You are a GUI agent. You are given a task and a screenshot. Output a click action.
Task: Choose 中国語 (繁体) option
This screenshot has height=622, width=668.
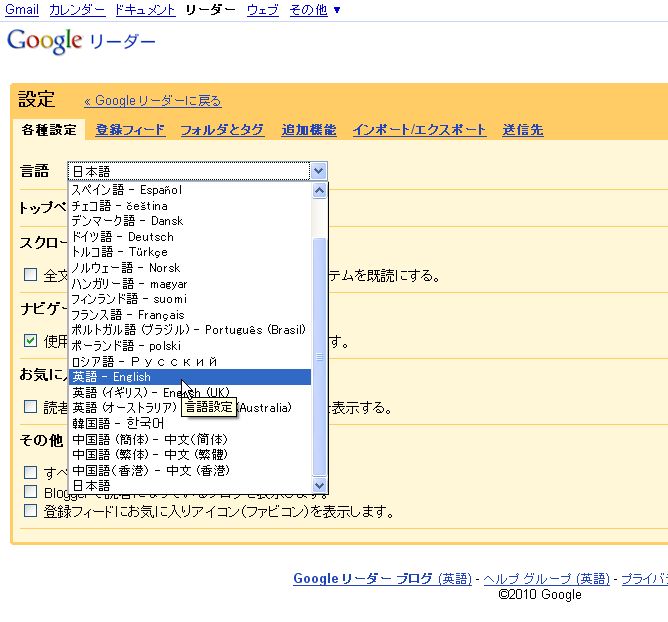[190, 455]
